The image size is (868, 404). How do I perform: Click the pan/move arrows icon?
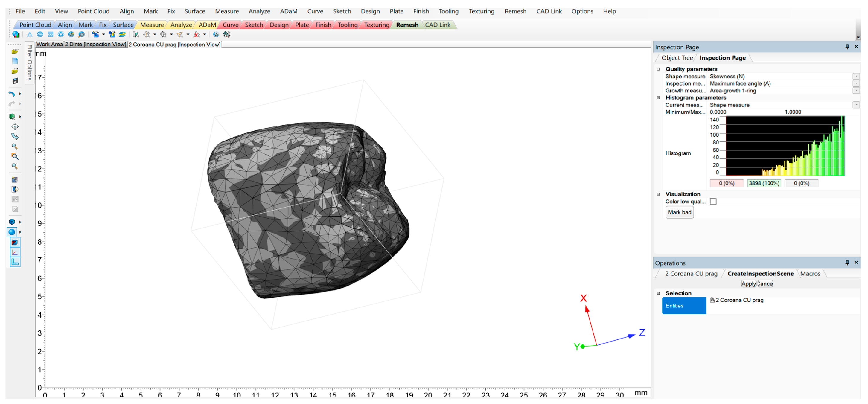(x=15, y=127)
